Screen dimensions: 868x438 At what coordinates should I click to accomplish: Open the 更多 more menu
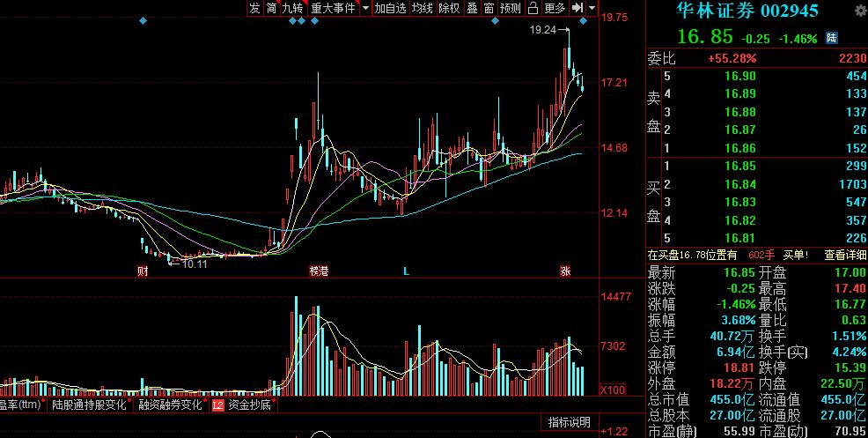click(555, 8)
